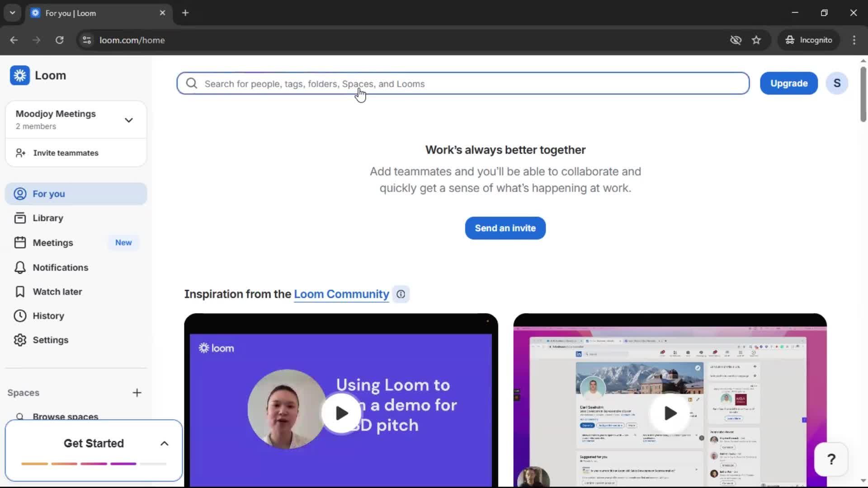This screenshot has width=868, height=488.
Task: Click Invite teammates
Action: 66,153
